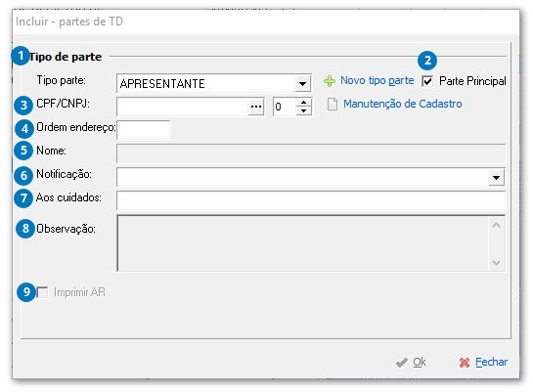Toggle the Imprimir AR checkbox
Viewport: 533px width, 392px height.
click(42, 292)
